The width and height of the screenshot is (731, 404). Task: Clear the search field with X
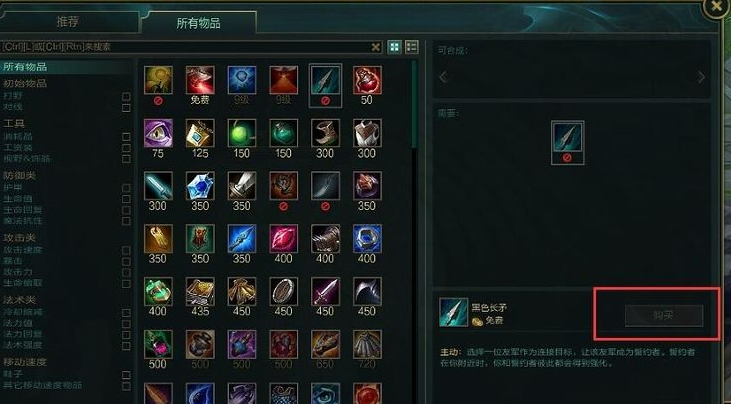click(376, 47)
